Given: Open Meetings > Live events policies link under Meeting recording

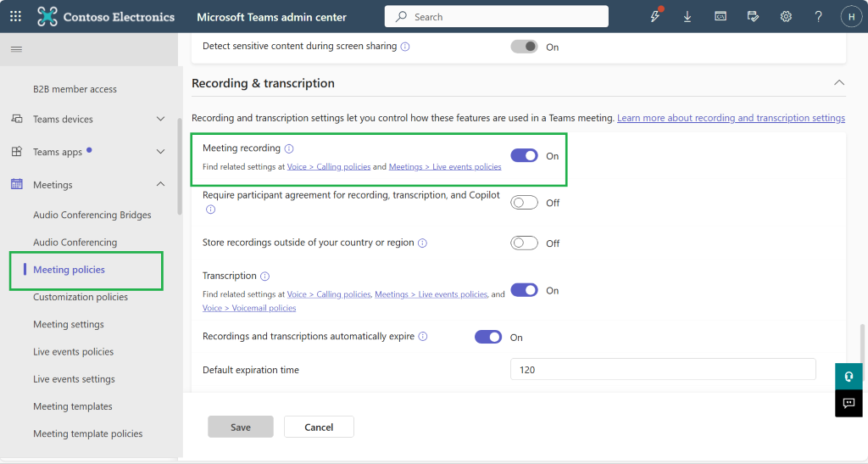Looking at the screenshot, I should 445,166.
